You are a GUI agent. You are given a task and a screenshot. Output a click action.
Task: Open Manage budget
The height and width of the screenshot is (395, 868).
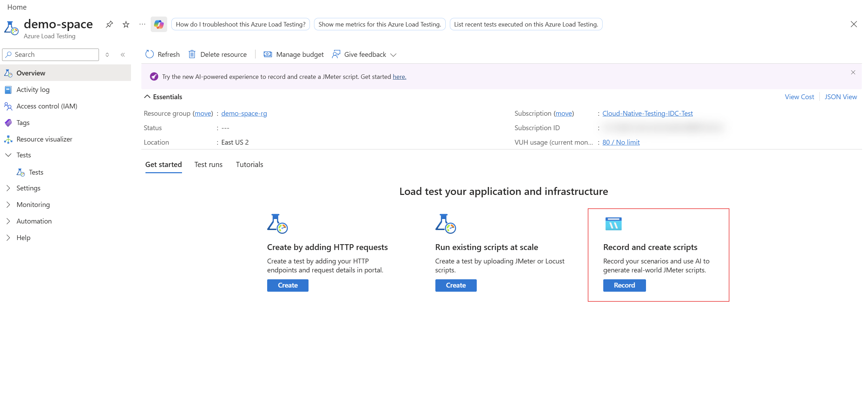click(x=294, y=54)
